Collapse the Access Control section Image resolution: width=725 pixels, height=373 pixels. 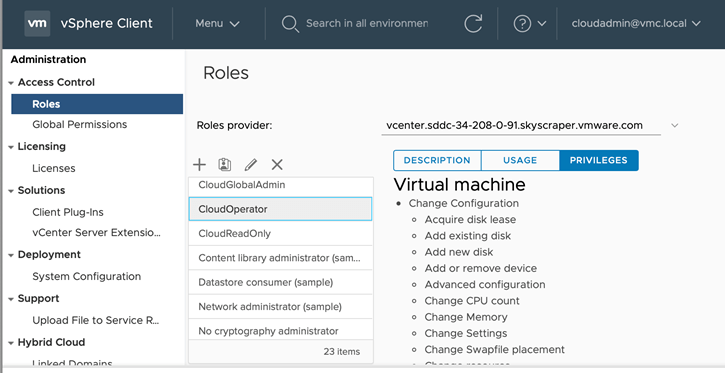(x=11, y=83)
